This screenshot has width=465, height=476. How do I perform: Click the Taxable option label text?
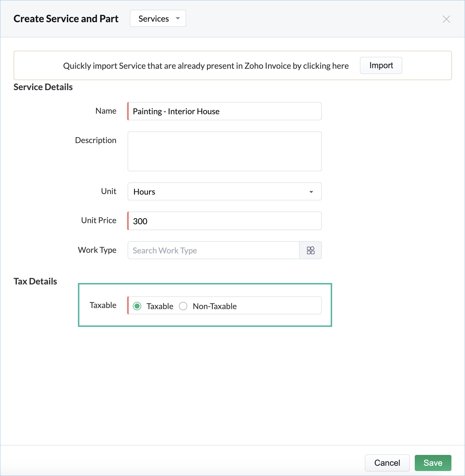coord(160,306)
